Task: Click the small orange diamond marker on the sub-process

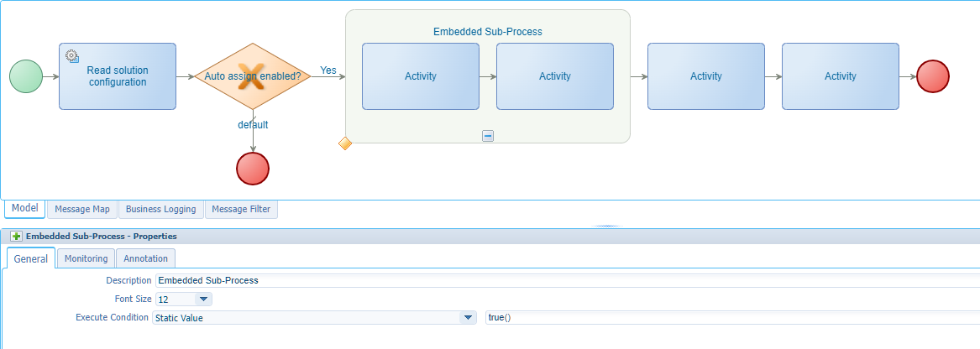Action: 344,143
